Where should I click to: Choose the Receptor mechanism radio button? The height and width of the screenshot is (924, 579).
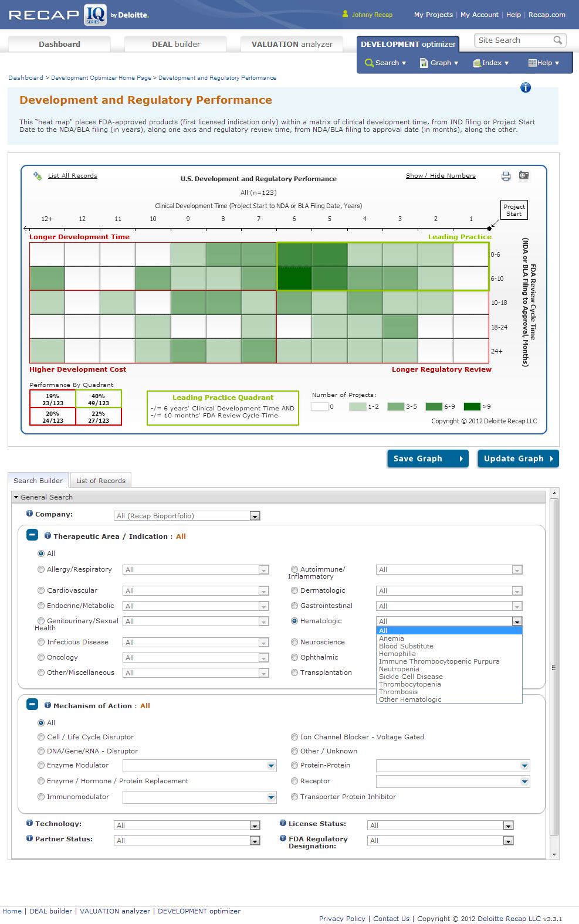click(x=294, y=781)
